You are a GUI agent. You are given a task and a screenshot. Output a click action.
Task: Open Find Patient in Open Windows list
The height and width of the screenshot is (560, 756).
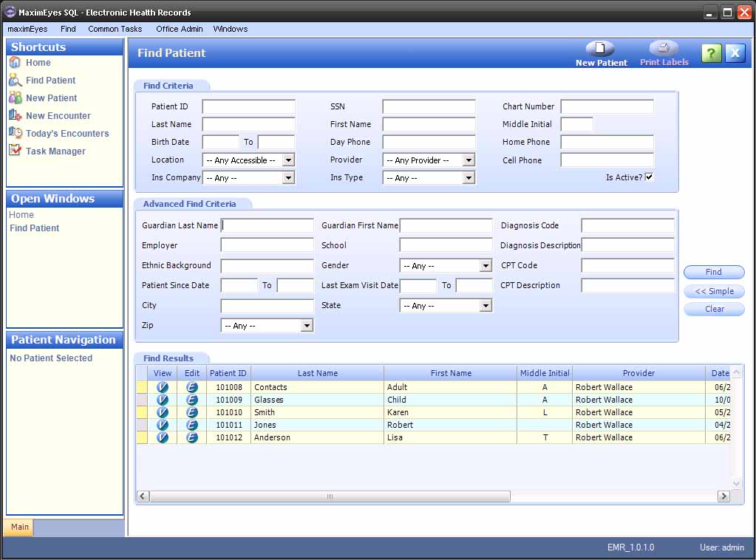pyautogui.click(x=34, y=228)
